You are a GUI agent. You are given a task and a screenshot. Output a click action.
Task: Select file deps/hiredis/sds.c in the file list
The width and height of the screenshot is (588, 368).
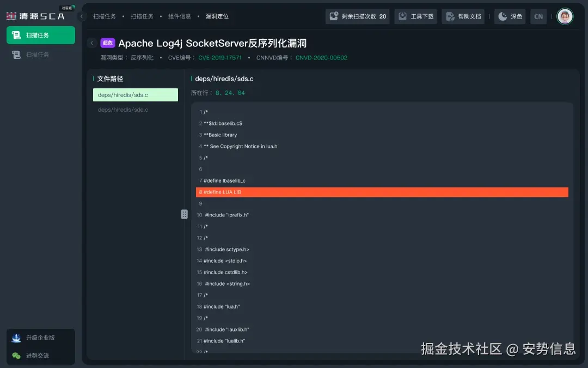[136, 95]
